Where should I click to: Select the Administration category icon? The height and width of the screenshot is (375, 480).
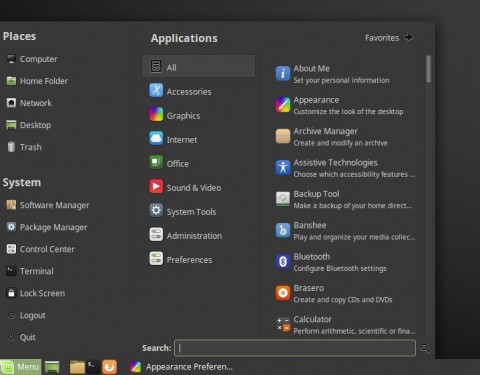pyautogui.click(x=156, y=234)
